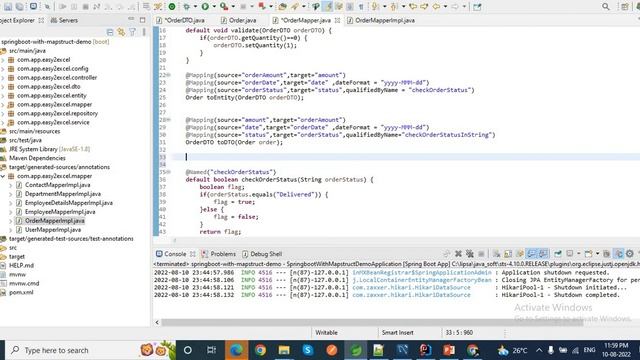Expand the com.app.easy2excel.entity package
The image size is (640, 360).
3,96
